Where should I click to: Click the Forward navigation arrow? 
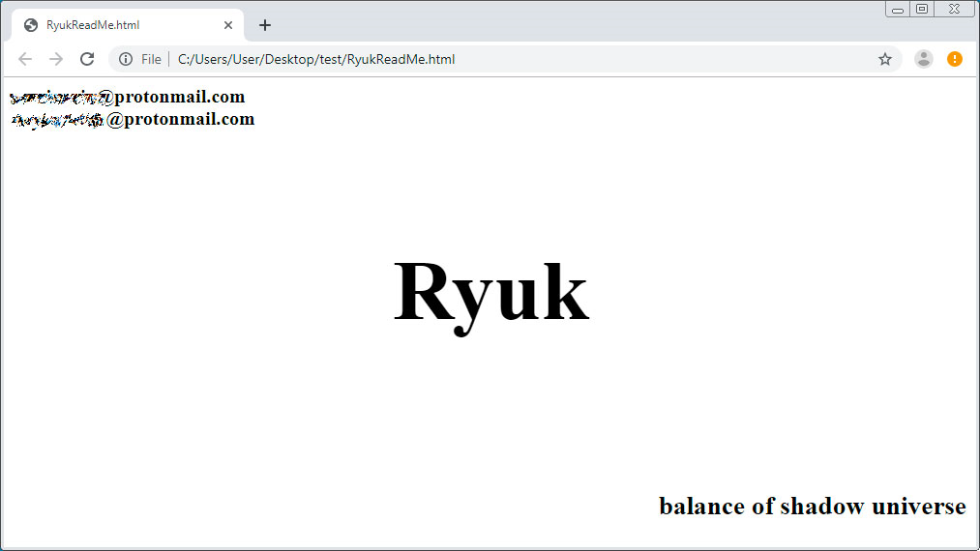coord(56,59)
